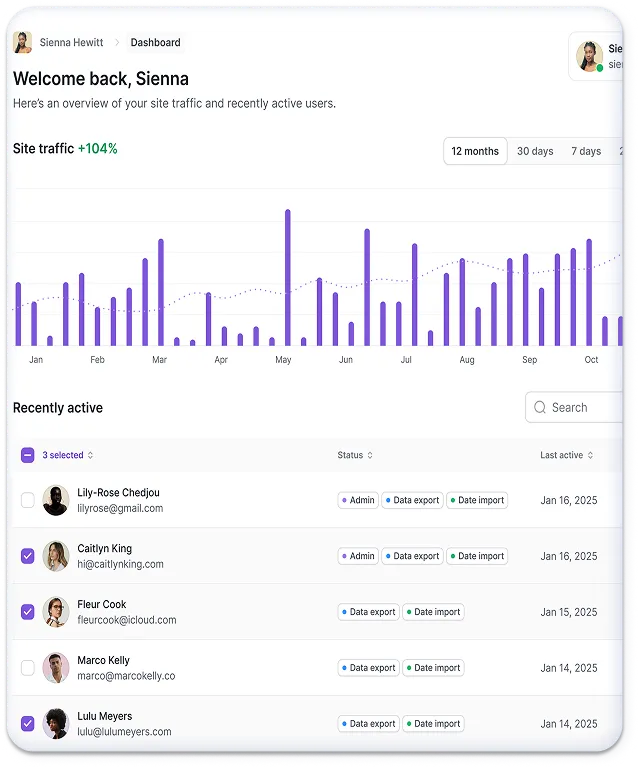The image size is (639, 768).
Task: Uncheck the Lulu Meyers row checkbox
Action: coord(28,723)
